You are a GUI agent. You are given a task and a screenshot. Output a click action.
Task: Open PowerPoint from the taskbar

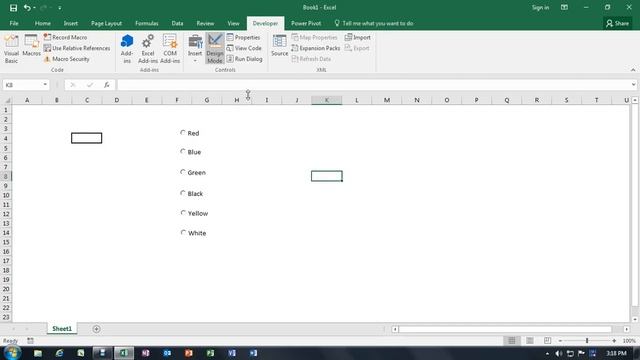(x=189, y=353)
